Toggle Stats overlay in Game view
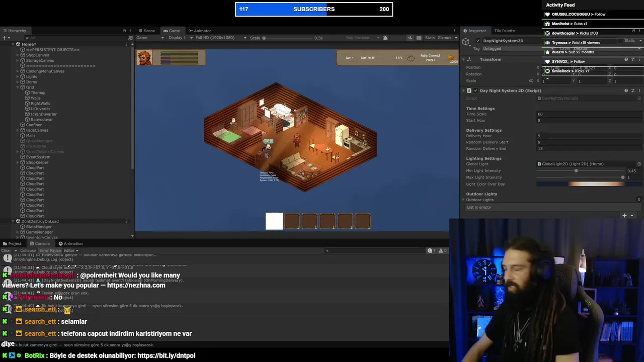The width and height of the screenshot is (644, 362). click(430, 38)
